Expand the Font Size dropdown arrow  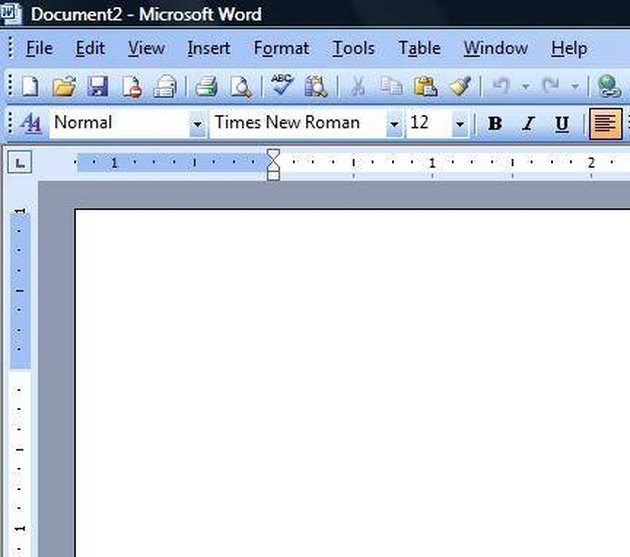[460, 124]
